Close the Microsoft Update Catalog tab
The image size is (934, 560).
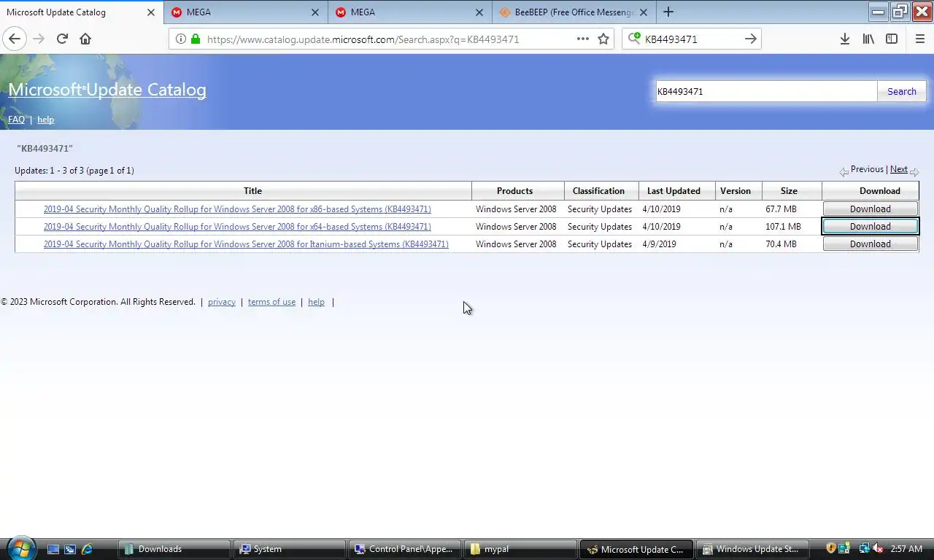point(151,12)
